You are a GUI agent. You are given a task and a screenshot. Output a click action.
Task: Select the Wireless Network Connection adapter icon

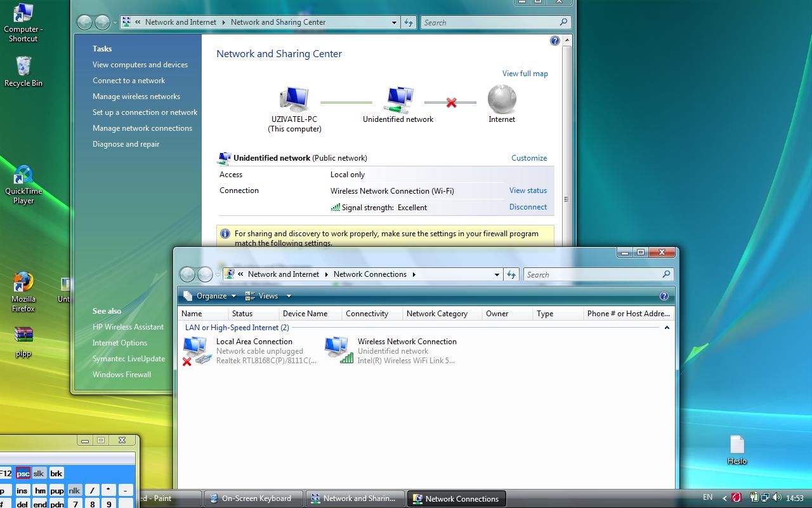pos(339,350)
